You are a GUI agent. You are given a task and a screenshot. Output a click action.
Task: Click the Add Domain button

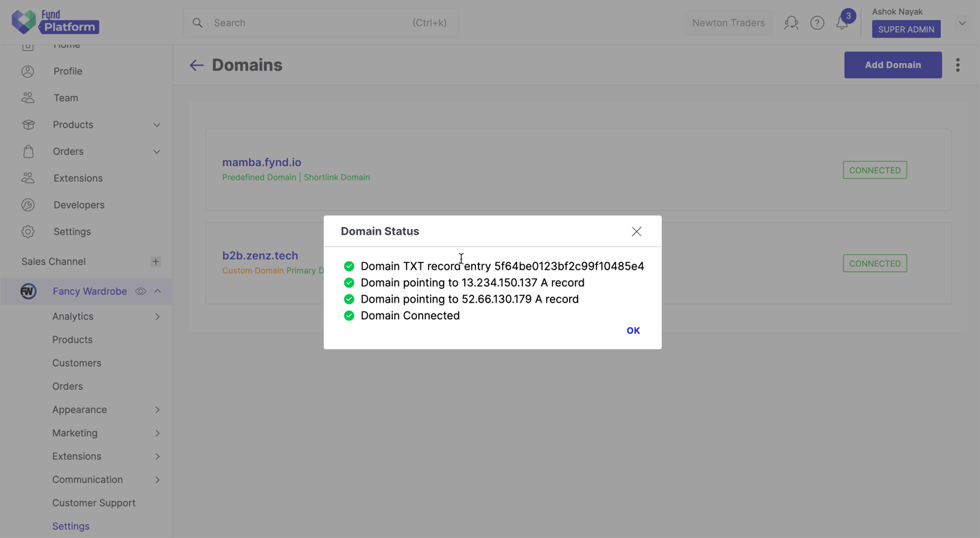893,65
